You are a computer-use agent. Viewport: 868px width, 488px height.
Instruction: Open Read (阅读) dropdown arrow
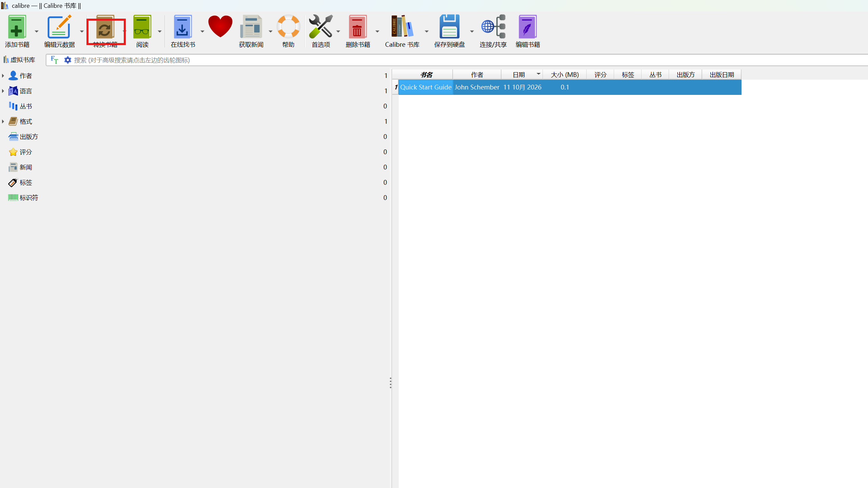(x=159, y=31)
